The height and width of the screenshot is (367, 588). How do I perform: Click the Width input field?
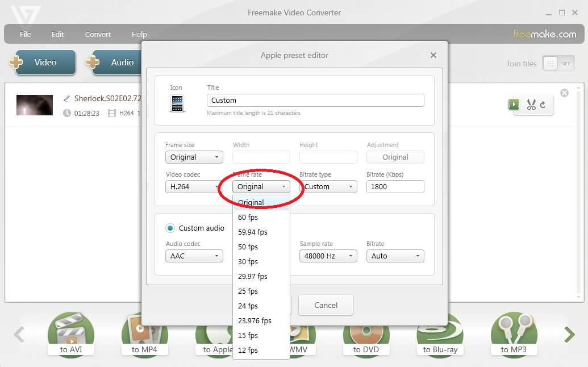(261, 157)
